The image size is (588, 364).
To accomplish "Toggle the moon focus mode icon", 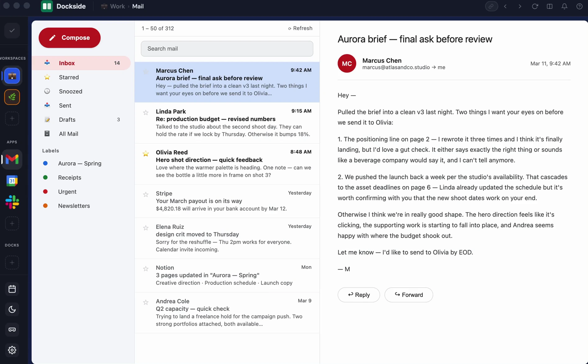I will (12, 309).
